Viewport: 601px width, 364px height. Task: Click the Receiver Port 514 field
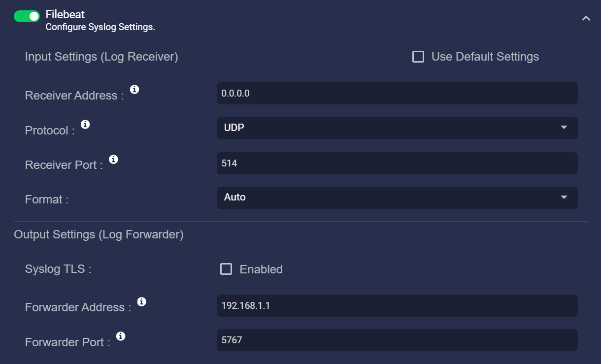(x=397, y=163)
